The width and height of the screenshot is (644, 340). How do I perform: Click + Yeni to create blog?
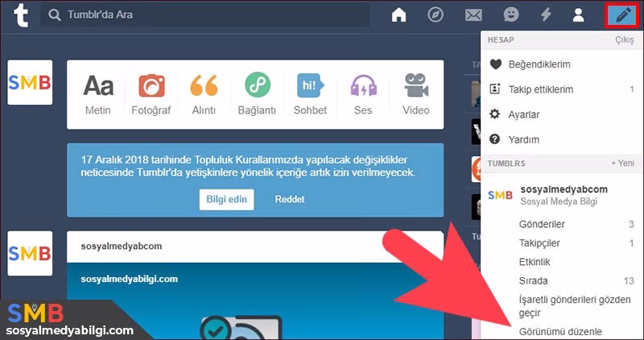(x=622, y=164)
